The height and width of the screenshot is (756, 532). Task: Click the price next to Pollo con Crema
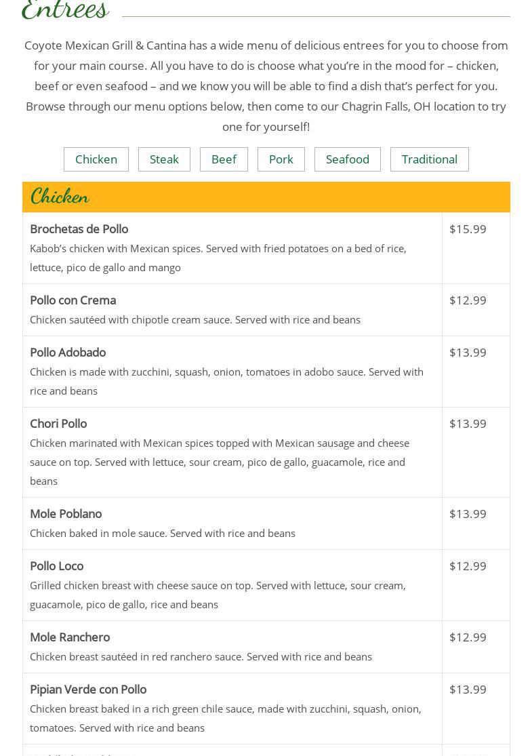(x=468, y=300)
